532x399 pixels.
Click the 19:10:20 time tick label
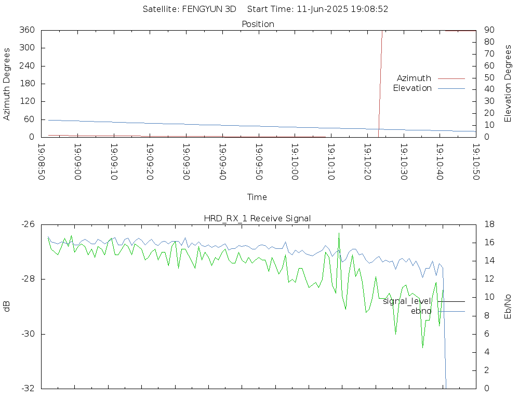tap(367, 162)
